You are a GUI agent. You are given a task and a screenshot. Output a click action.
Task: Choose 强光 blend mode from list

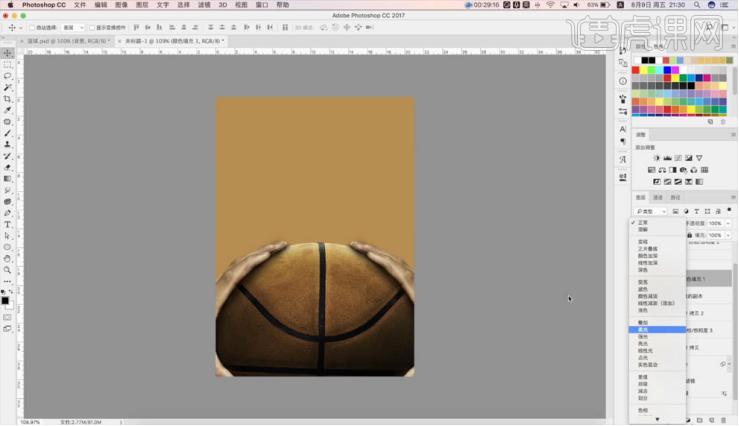(644, 336)
